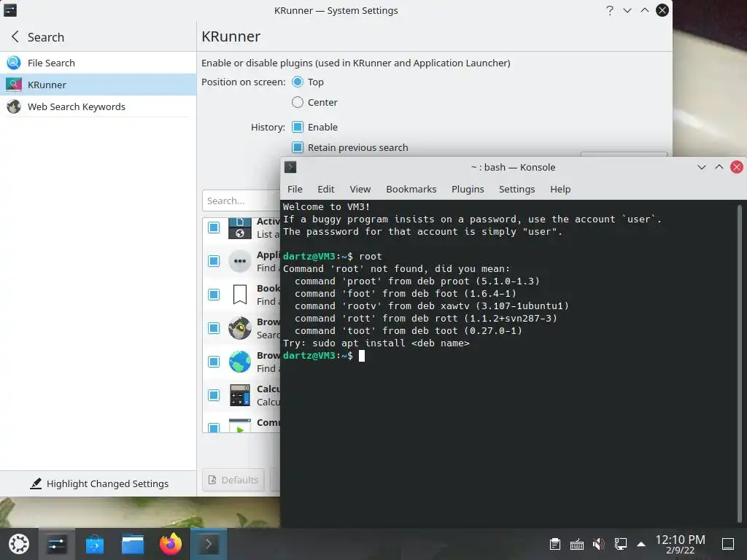This screenshot has height=560, width=747.
Task: Open the Konsole Help menu
Action: point(560,189)
